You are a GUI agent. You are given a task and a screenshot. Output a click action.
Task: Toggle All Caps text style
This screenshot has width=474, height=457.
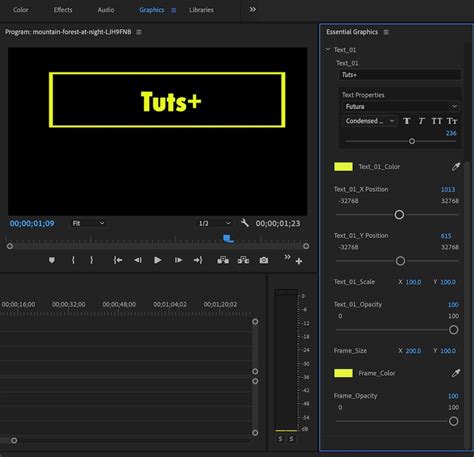coord(437,121)
